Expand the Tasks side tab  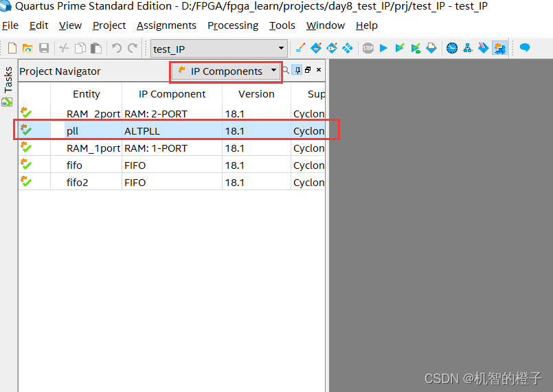click(8, 86)
